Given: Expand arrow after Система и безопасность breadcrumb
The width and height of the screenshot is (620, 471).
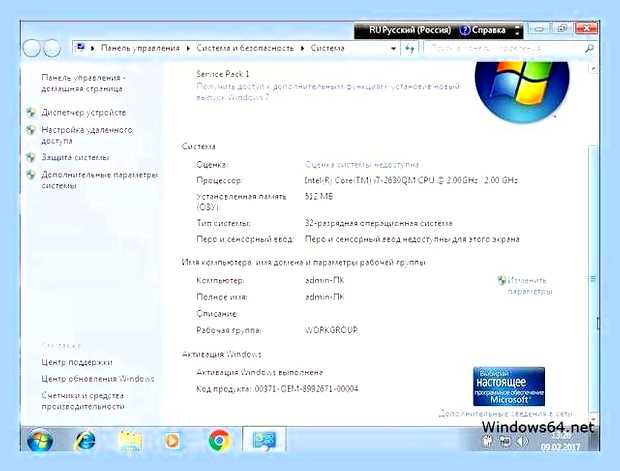Looking at the screenshot, I should click(302, 48).
